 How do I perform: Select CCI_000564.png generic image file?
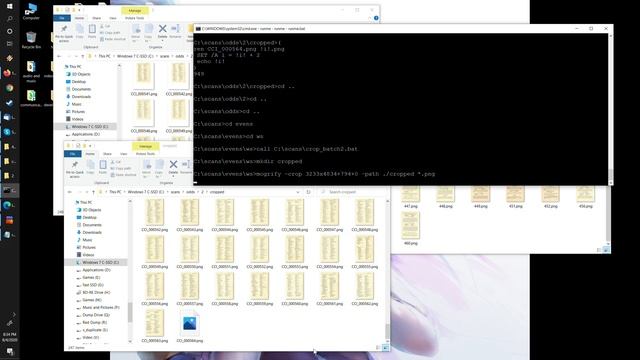tap(189, 327)
